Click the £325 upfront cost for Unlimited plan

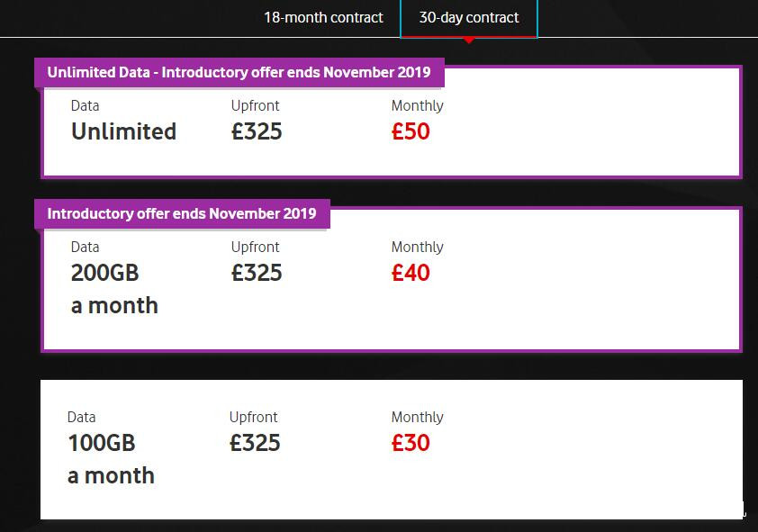pos(257,131)
